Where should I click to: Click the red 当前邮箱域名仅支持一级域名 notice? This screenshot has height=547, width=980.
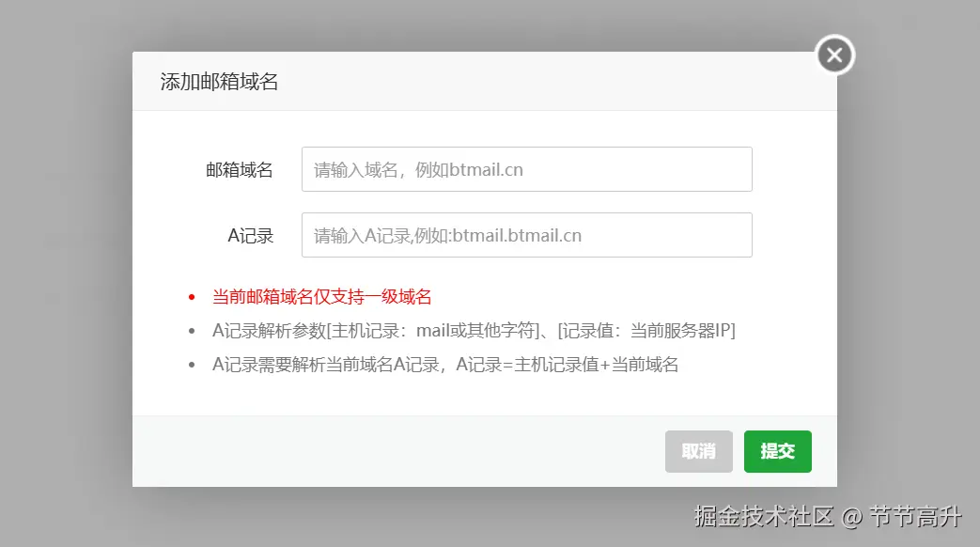tap(322, 297)
